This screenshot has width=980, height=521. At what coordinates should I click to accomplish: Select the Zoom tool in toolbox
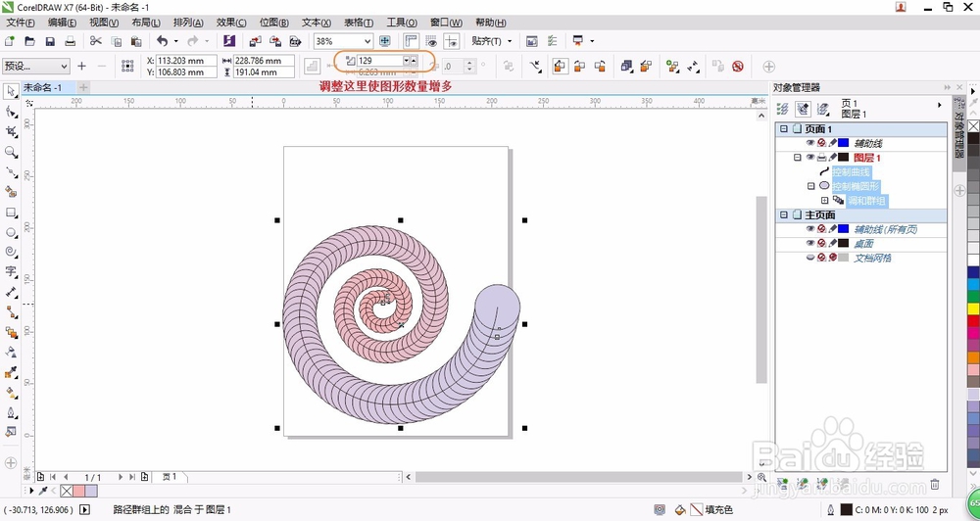[11, 152]
